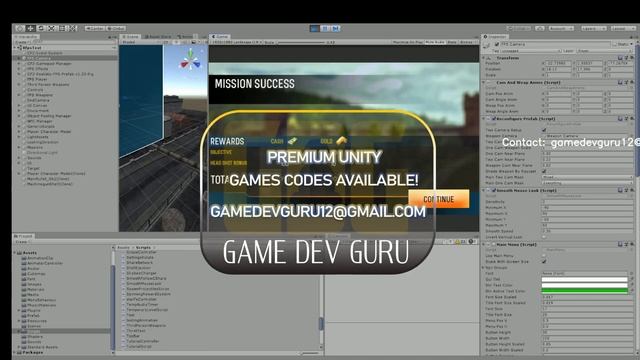Viewport: 640px width, 360px height.
Task: Toggle Mute Audio in Game view
Action: click(x=435, y=42)
